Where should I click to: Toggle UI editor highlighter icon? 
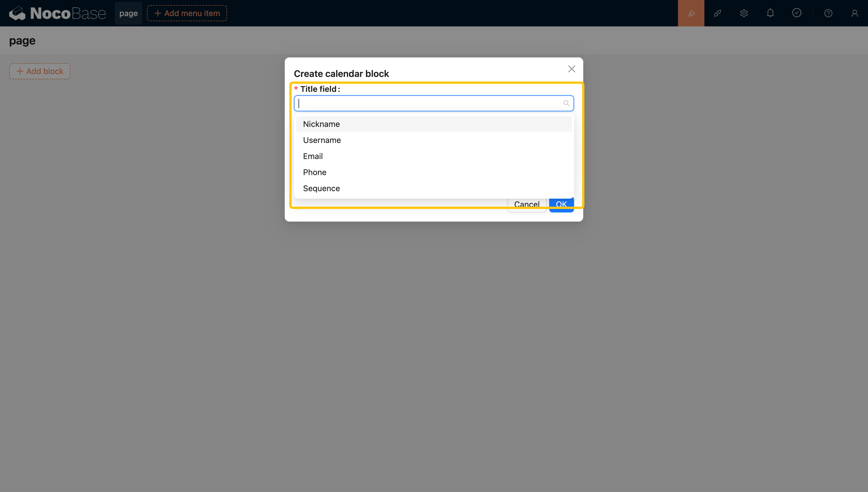point(691,13)
